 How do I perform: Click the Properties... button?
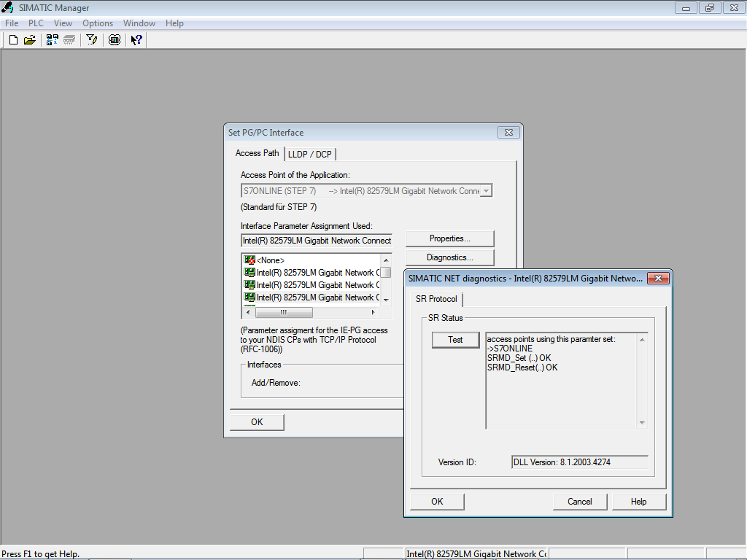(449, 238)
